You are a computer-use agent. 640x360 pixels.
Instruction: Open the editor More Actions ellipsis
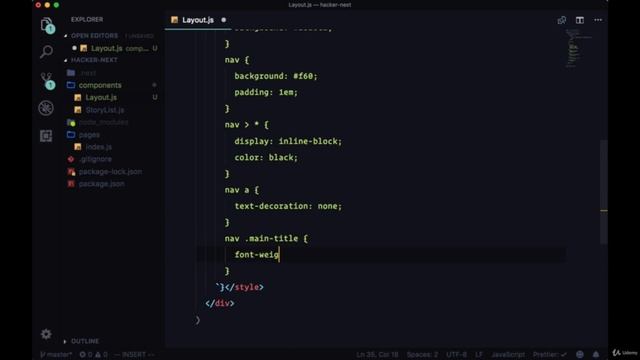pyautogui.click(x=598, y=20)
